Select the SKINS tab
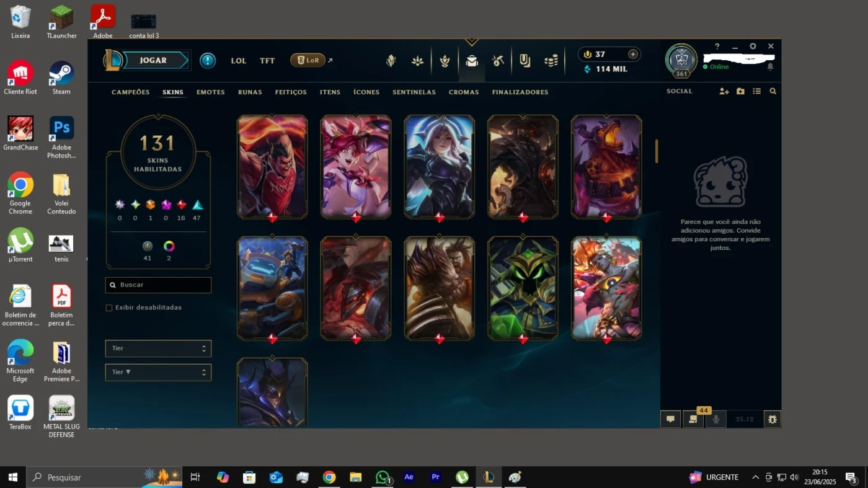Viewport: 868px width, 488px height. pyautogui.click(x=173, y=92)
